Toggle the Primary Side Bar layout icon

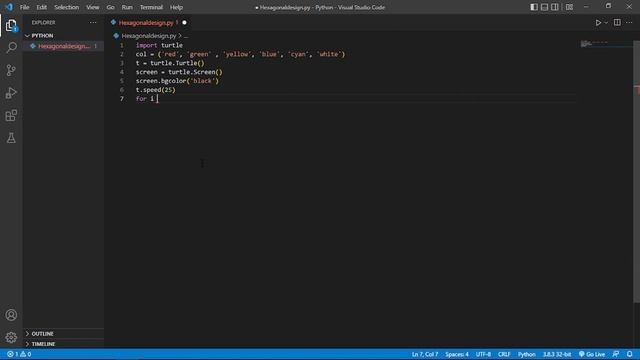[x=534, y=7]
